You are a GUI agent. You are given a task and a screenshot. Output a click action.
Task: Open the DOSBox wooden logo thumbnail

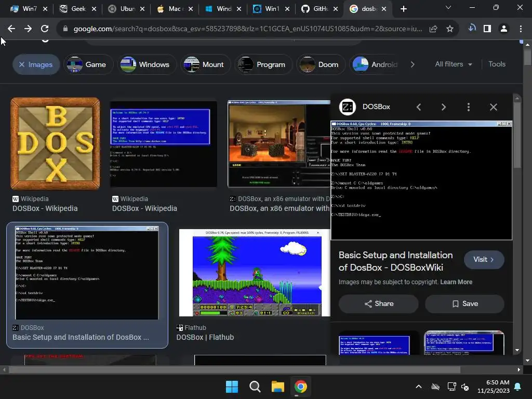(55, 143)
